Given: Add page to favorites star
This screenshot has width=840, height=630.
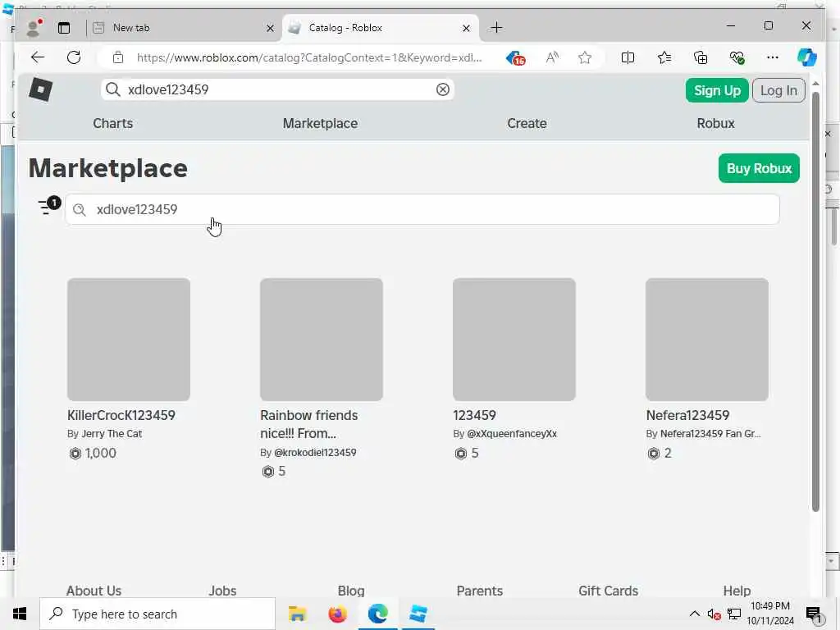Looking at the screenshot, I should pyautogui.click(x=585, y=57).
